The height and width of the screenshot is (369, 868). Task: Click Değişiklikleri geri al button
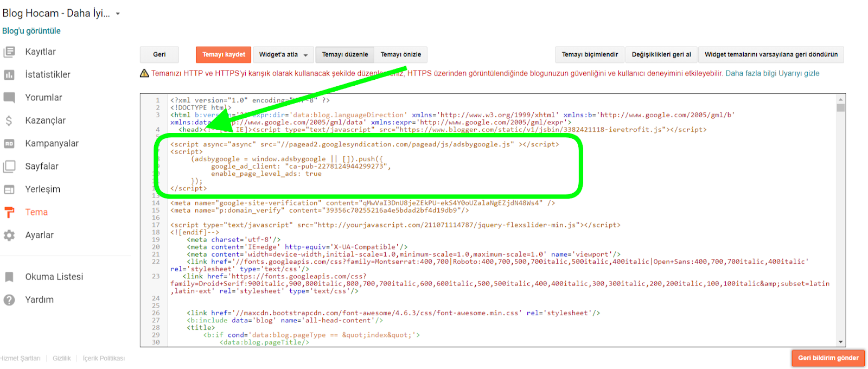661,54
